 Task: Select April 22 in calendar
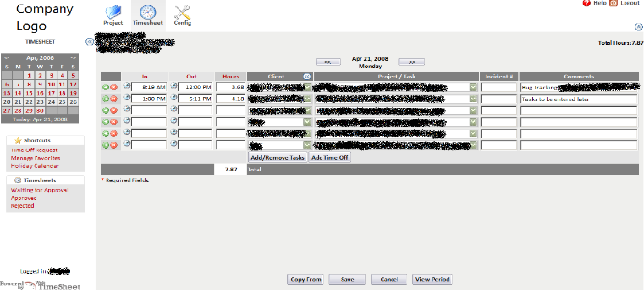(x=29, y=102)
